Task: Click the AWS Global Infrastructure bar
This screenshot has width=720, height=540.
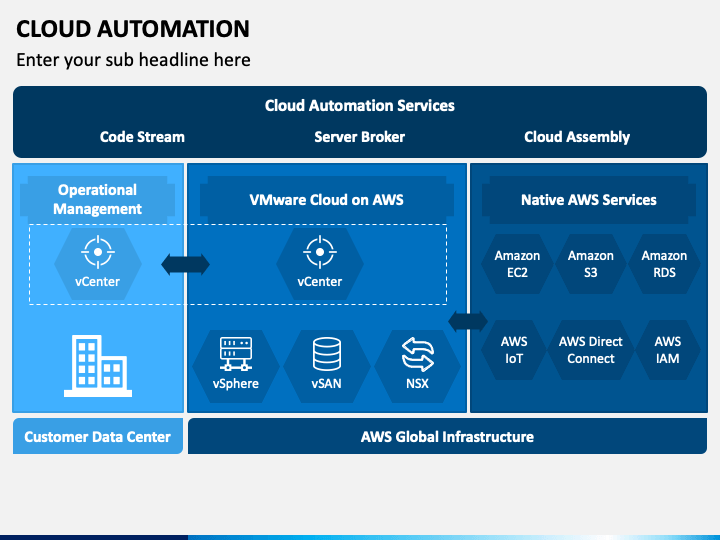Action: pos(447,436)
